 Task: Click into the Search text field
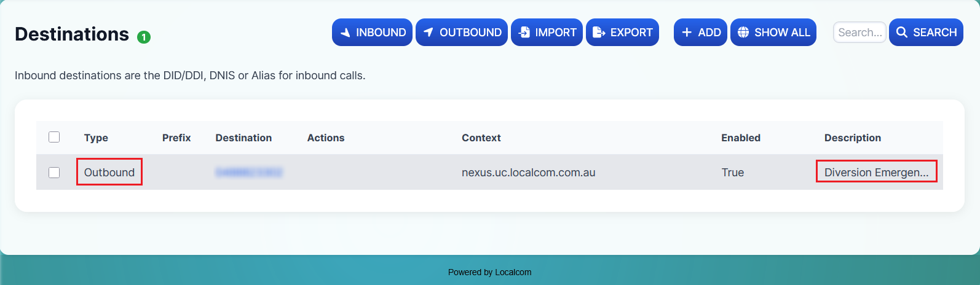[x=859, y=33]
